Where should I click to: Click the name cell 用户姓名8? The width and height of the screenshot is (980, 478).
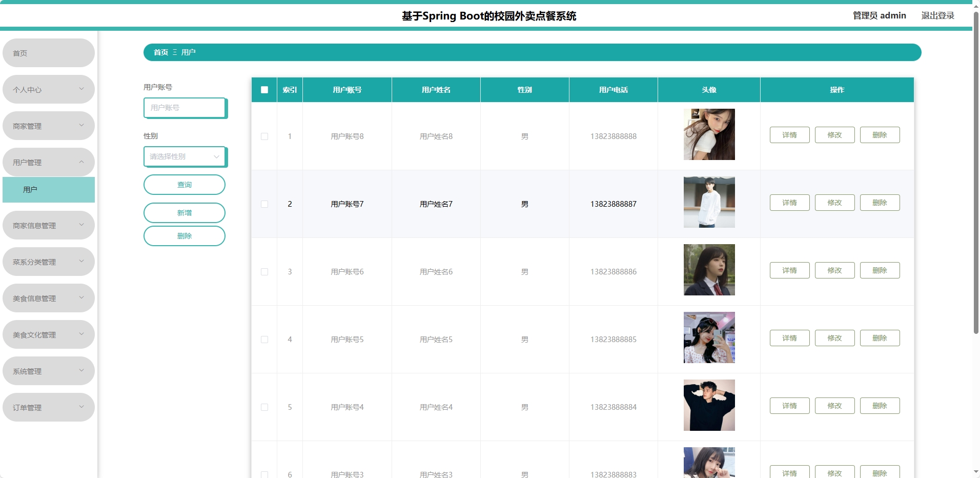pyautogui.click(x=436, y=136)
